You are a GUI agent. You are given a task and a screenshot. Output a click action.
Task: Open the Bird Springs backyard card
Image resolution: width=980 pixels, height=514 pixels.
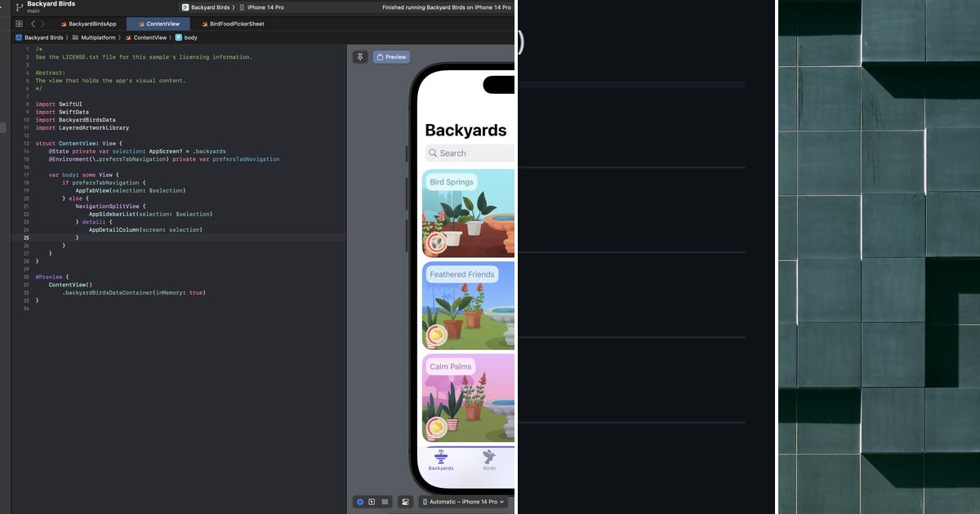tap(468, 212)
